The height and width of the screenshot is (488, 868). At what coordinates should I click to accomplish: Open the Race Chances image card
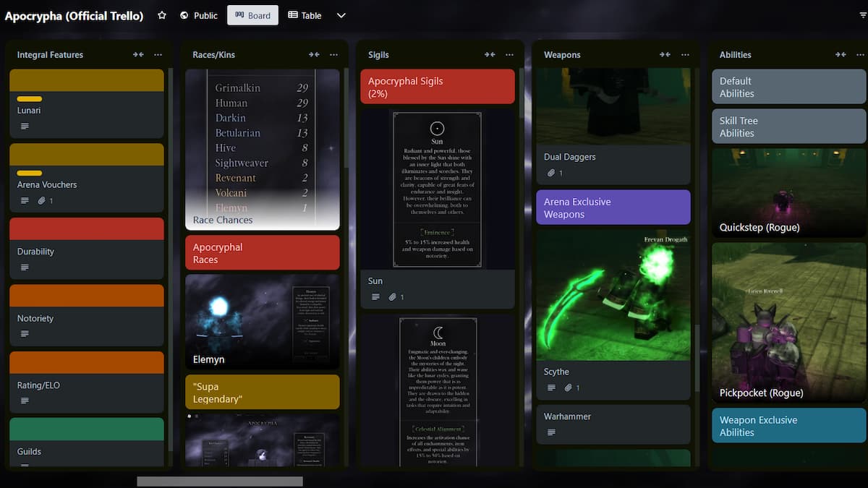point(262,149)
